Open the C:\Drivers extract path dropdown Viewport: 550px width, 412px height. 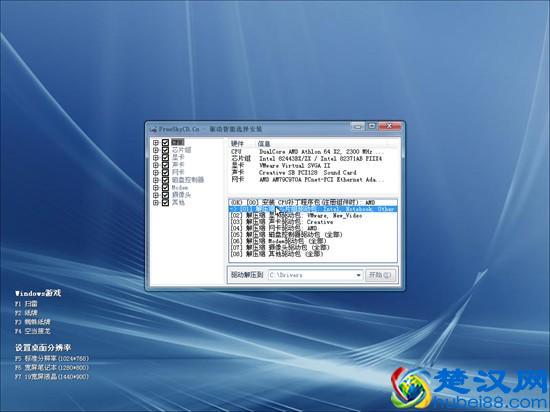point(358,275)
